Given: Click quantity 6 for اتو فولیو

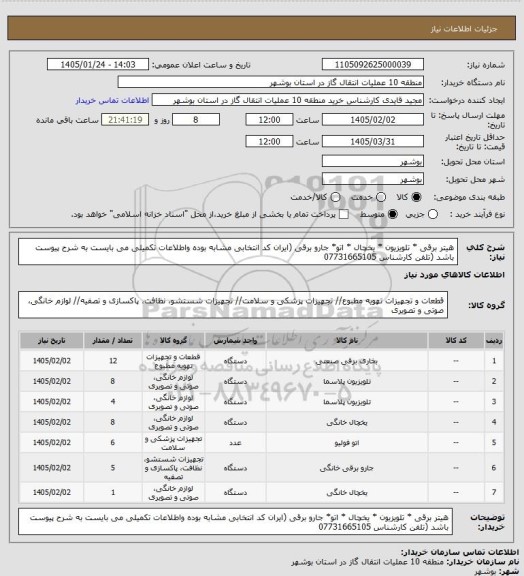Looking at the screenshot, I should click(x=113, y=443).
